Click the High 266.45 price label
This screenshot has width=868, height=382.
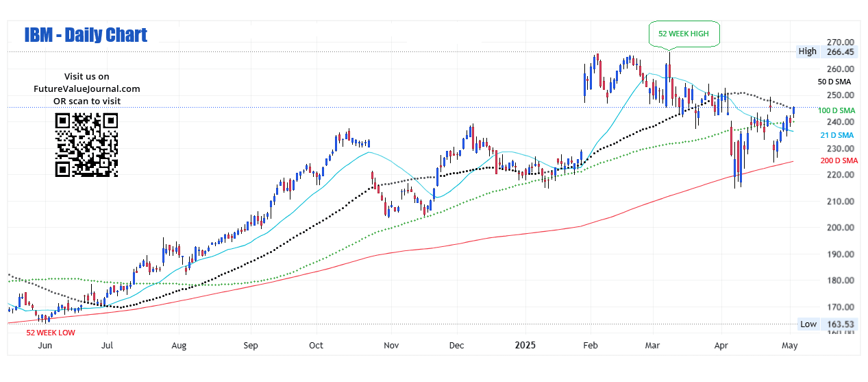826,51
